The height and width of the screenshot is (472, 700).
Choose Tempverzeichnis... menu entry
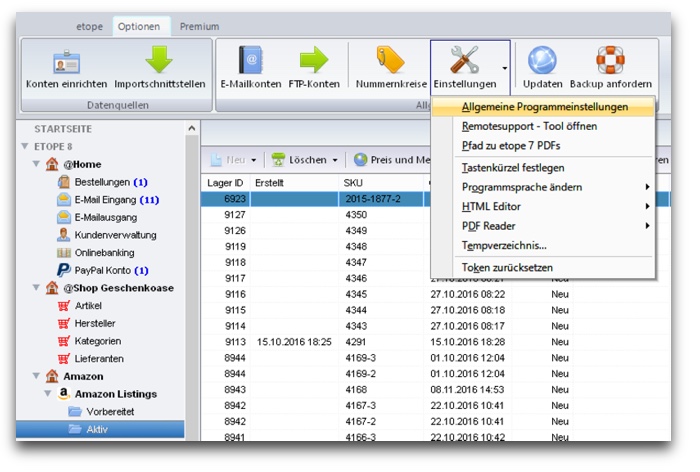(x=543, y=246)
